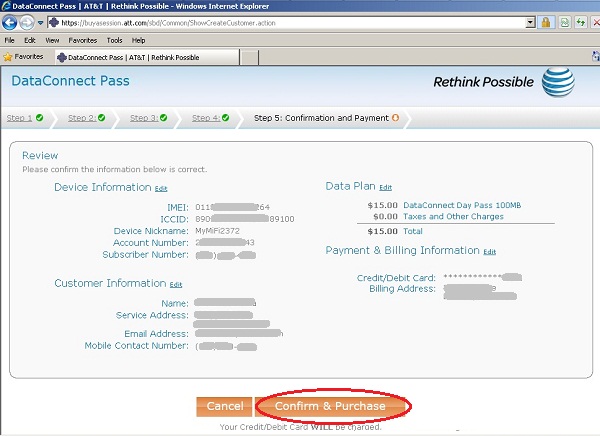This screenshot has width=600, height=436.
Task: Edit Payment & Billing Information
Action: point(489,251)
